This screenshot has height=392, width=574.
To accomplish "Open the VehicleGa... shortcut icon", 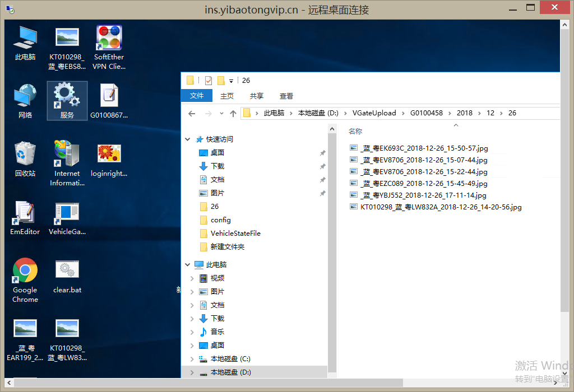I will click(67, 218).
